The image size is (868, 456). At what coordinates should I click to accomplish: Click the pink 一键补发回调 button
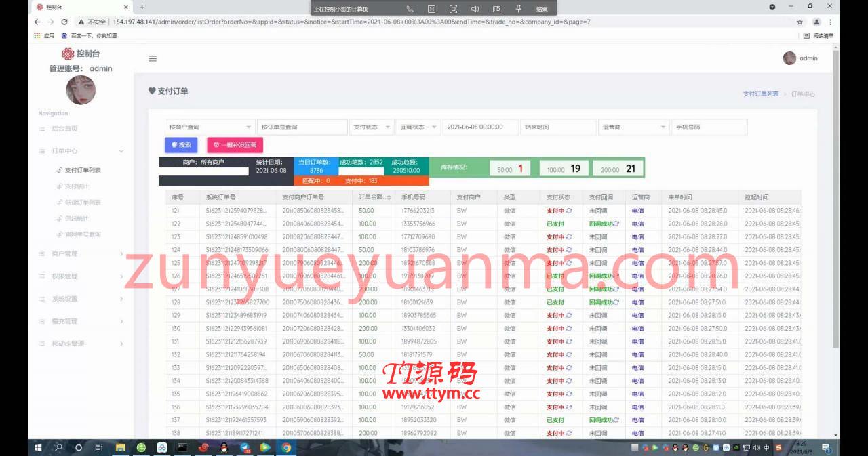[x=235, y=145]
